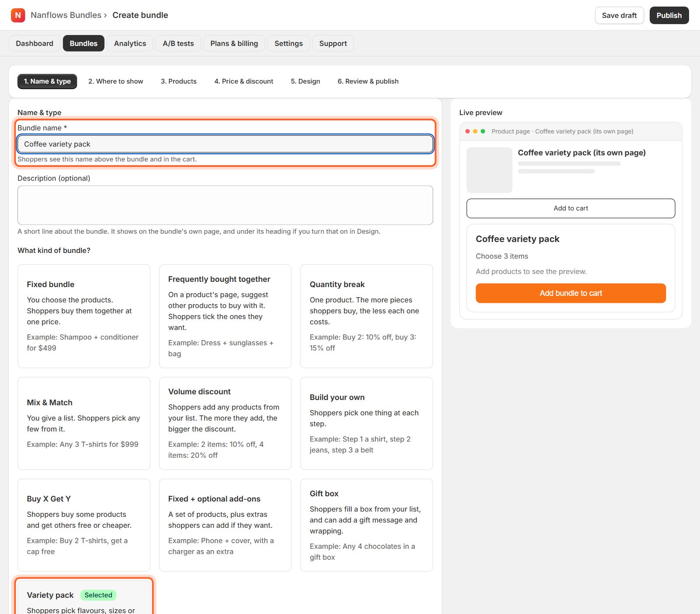
Task: Choose Fixed + optional add-ons card
Action: point(225,525)
